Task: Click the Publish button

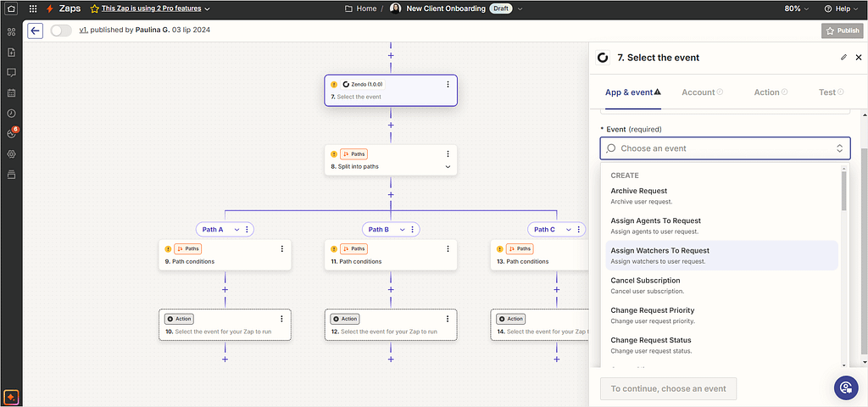Action: 843,31
